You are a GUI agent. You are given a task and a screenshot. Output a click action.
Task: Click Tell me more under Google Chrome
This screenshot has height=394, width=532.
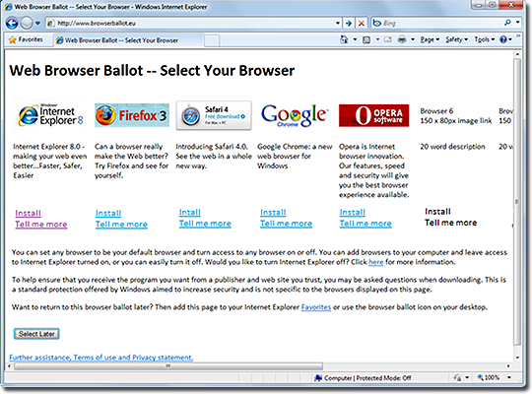pyautogui.click(x=287, y=224)
